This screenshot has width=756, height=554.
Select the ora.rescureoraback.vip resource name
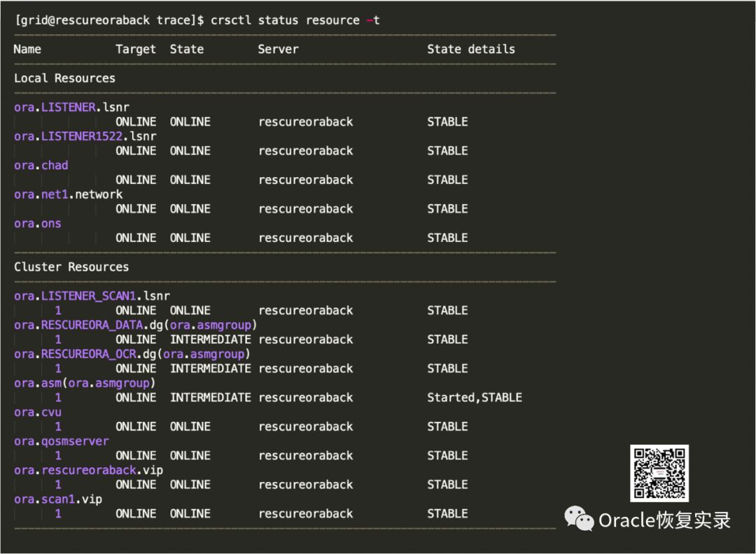coord(88,470)
